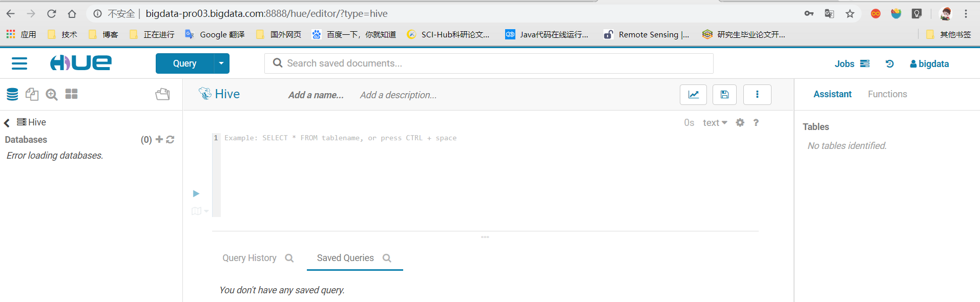Screen dimensions: 980x302
Task: Expand the Query dropdown arrow
Action: 221,63
